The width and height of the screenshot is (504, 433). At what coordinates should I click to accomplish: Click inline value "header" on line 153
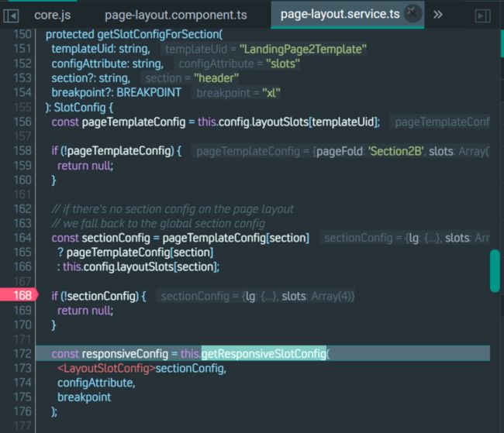click(x=216, y=78)
